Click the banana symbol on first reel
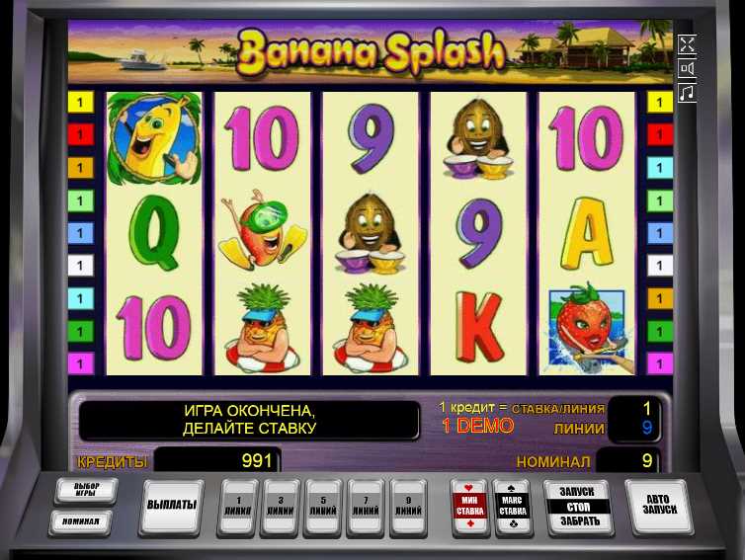 point(154,138)
